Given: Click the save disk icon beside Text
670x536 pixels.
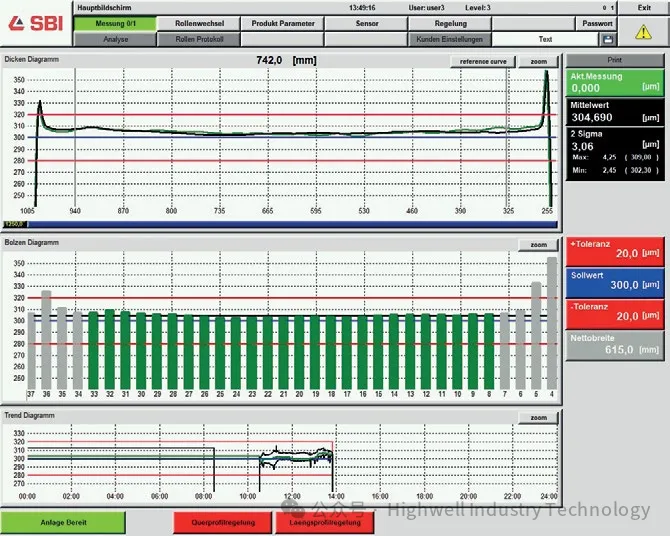Looking at the screenshot, I should click(x=607, y=39).
